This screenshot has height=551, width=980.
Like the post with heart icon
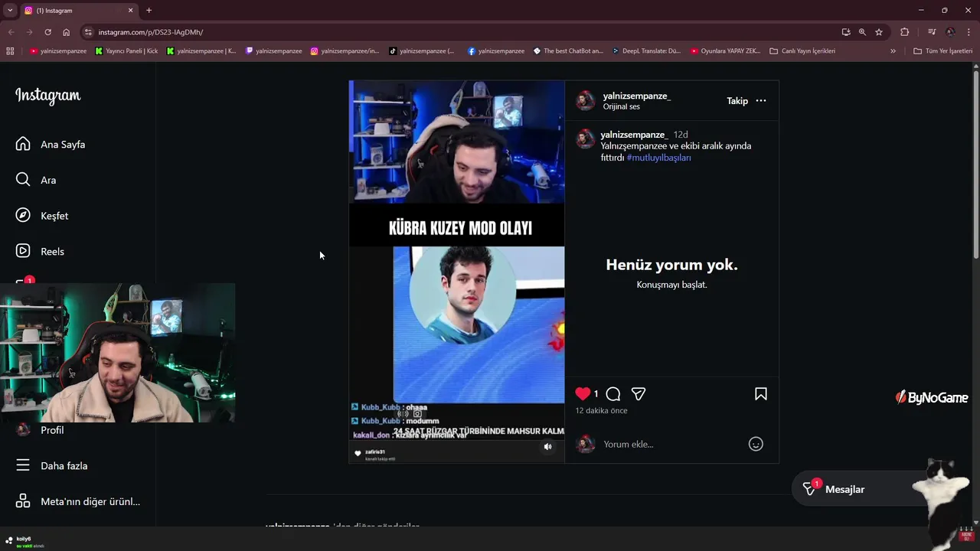point(583,393)
